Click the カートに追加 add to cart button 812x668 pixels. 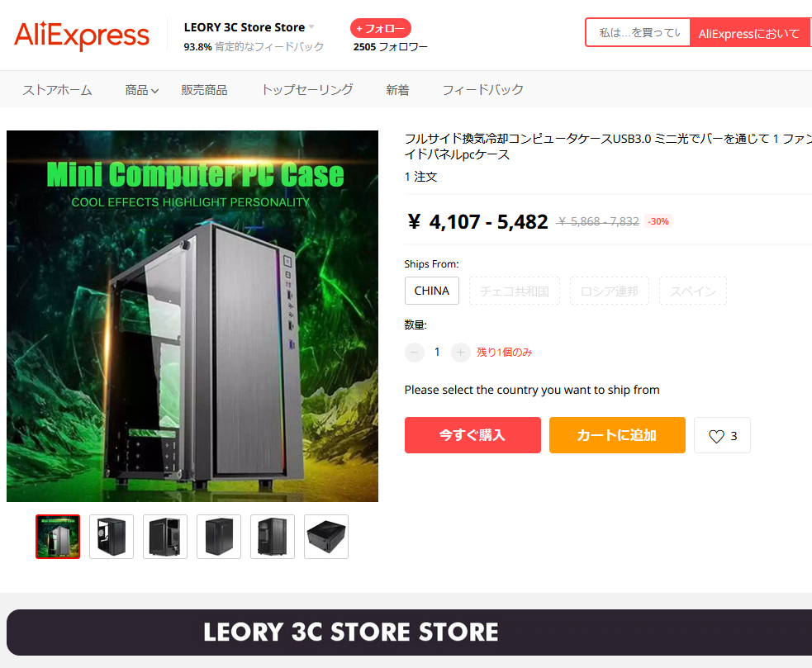click(617, 435)
